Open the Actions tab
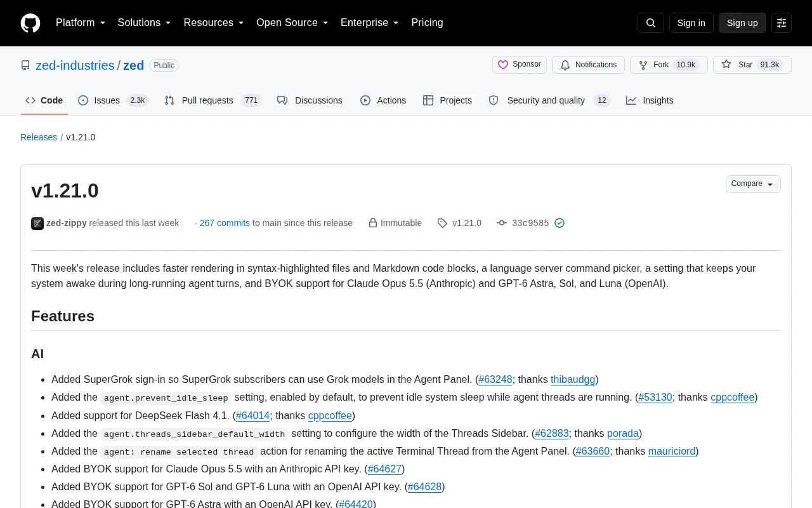The width and height of the screenshot is (812, 508). [383, 100]
